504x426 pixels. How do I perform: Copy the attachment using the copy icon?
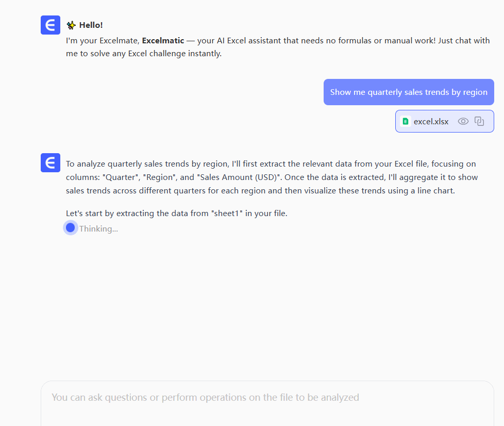point(479,122)
